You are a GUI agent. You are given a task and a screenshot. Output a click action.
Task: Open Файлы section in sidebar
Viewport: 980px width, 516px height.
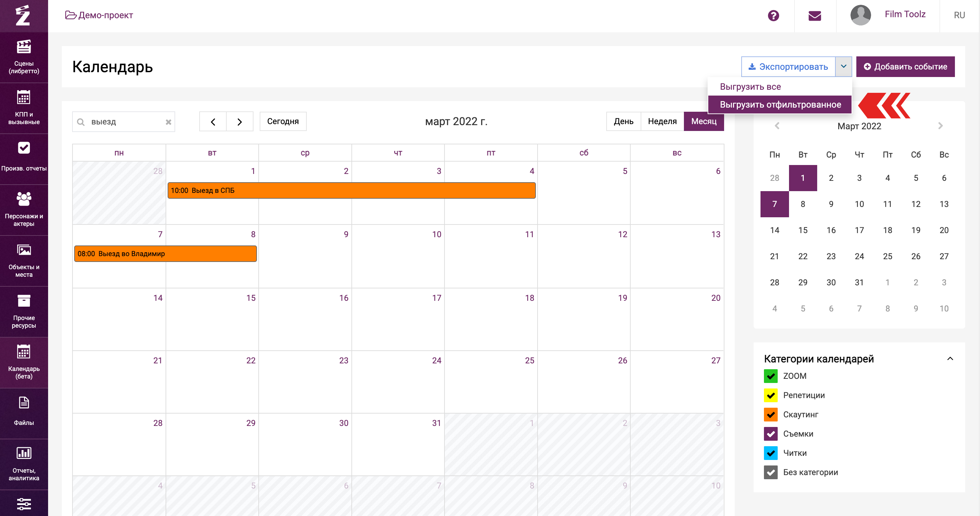click(24, 413)
